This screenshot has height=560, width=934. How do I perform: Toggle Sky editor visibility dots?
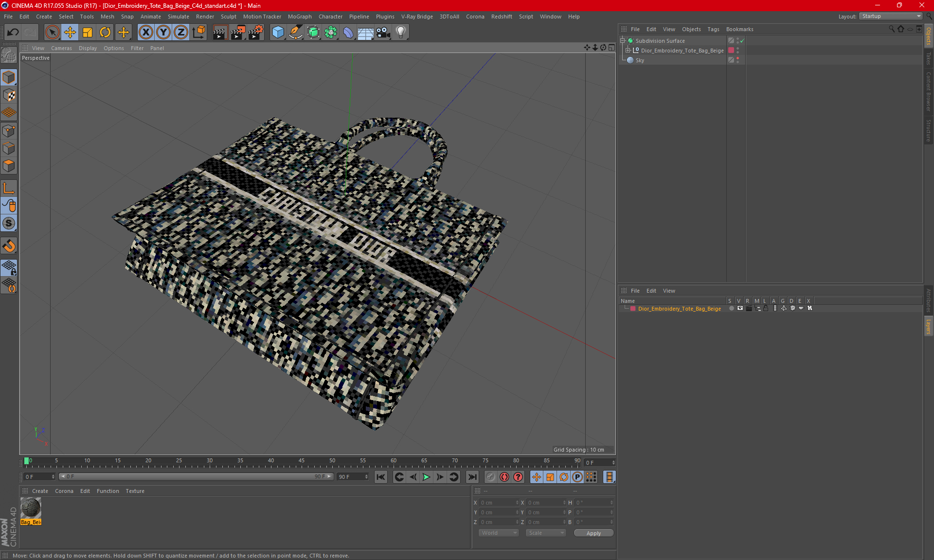737,60
